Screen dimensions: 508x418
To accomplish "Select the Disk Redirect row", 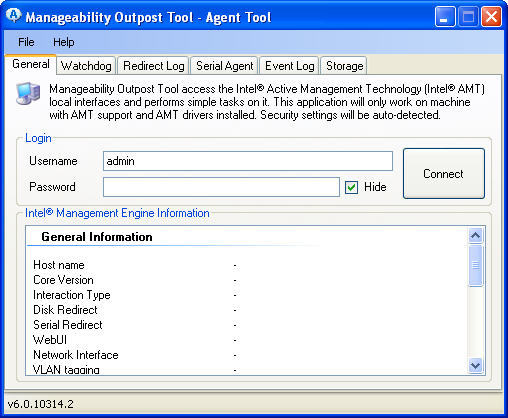I will tap(246, 310).
